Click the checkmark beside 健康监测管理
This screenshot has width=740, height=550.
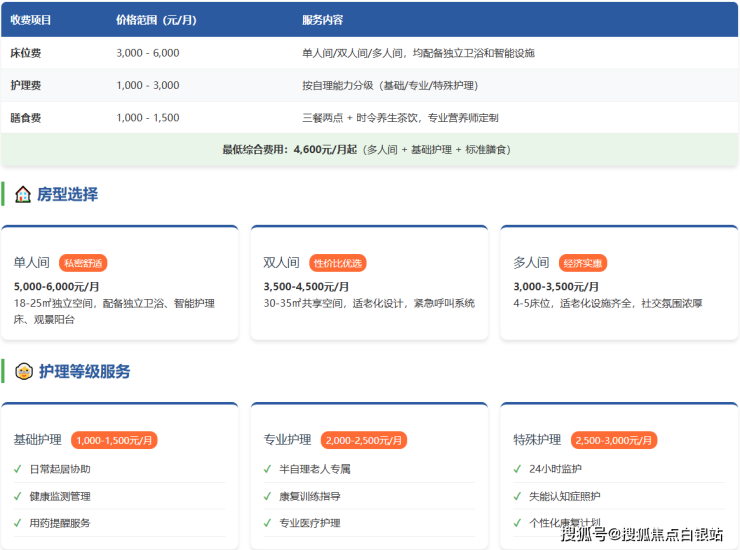tap(18, 496)
